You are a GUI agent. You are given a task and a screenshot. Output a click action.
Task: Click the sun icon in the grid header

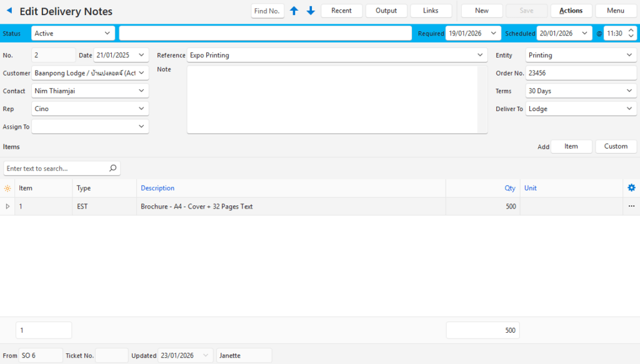(x=7, y=188)
